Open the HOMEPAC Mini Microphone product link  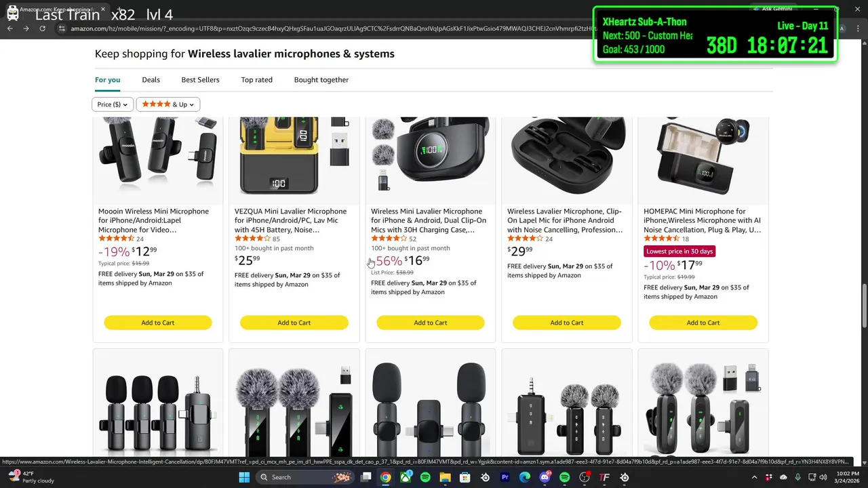click(703, 220)
